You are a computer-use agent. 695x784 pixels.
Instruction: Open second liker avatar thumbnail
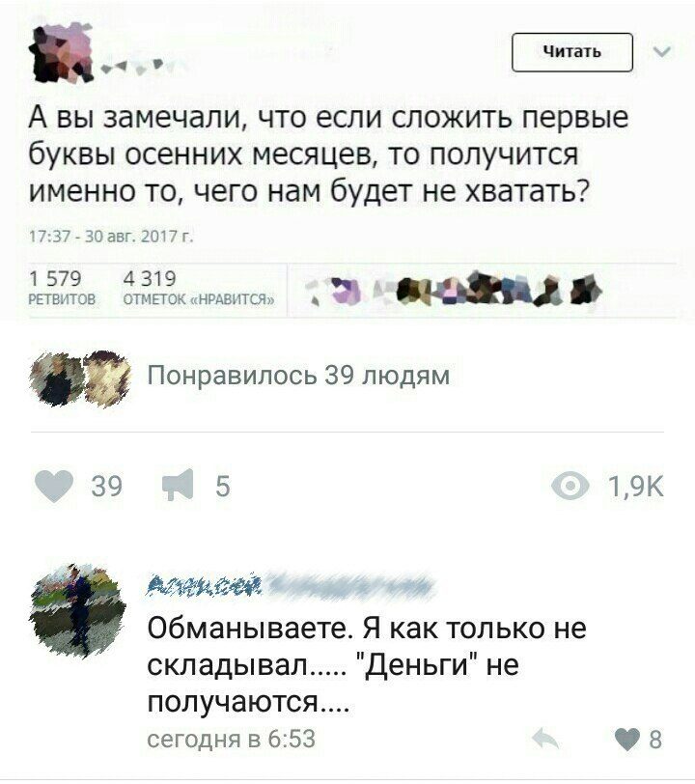[106, 379]
